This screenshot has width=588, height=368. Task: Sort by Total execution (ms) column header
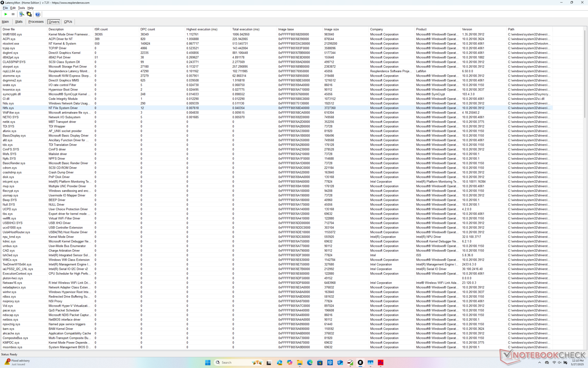254,29
